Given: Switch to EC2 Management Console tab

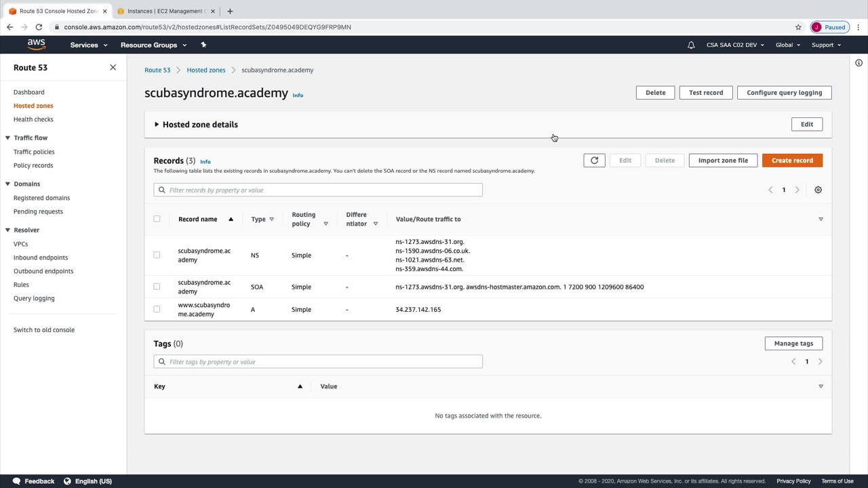Looking at the screenshot, I should coord(165,11).
